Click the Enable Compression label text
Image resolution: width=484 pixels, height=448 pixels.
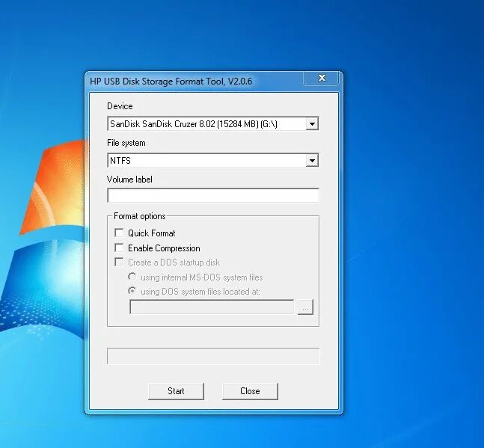click(164, 248)
